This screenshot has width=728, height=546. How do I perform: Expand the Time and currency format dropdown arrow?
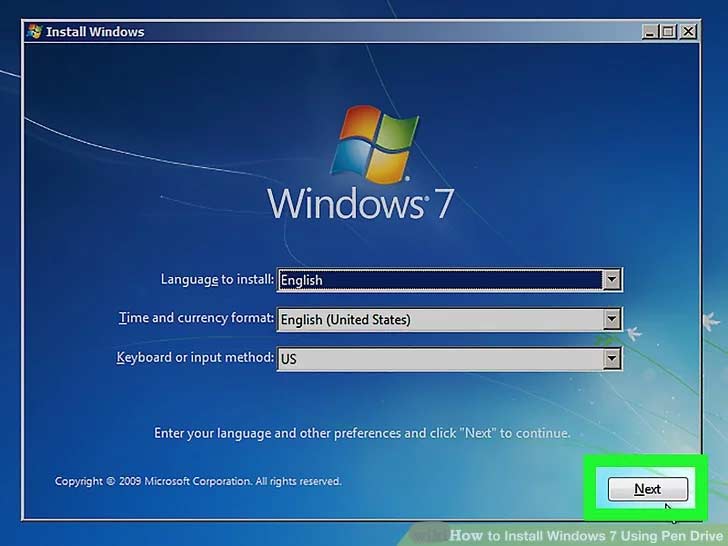(x=611, y=319)
